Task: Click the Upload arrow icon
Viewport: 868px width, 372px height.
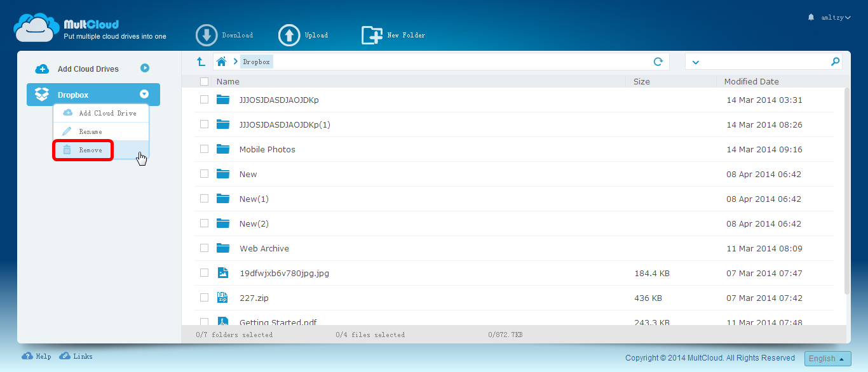Action: 289,36
